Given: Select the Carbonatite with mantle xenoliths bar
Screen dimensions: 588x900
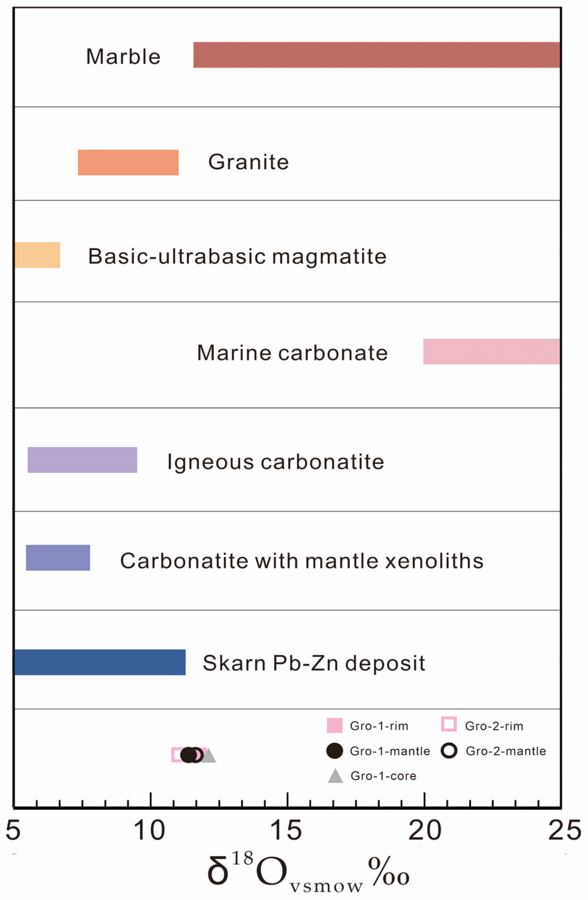Looking at the screenshot, I should tap(58, 557).
